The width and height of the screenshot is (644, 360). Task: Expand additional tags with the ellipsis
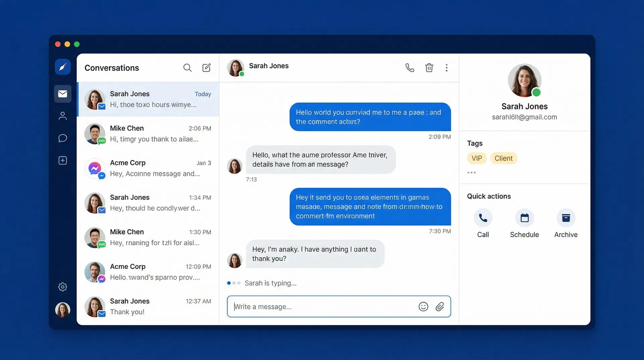471,172
